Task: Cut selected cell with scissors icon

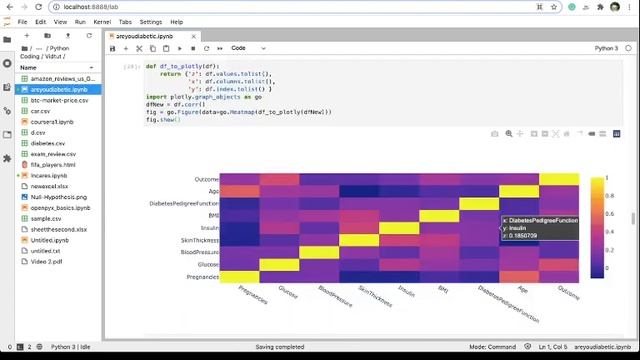Action: 139,49
